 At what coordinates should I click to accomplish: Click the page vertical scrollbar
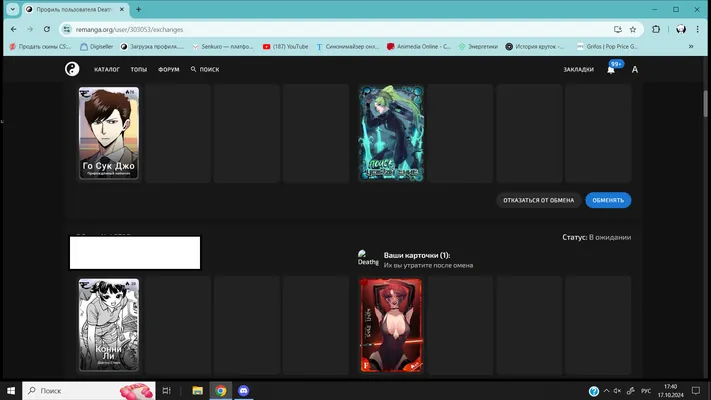pos(705,103)
